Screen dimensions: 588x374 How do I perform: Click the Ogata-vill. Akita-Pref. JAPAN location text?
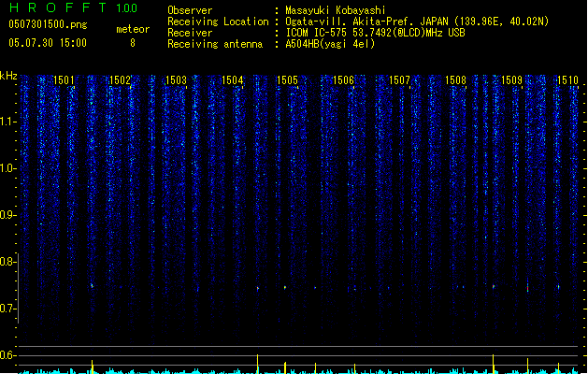(417, 22)
